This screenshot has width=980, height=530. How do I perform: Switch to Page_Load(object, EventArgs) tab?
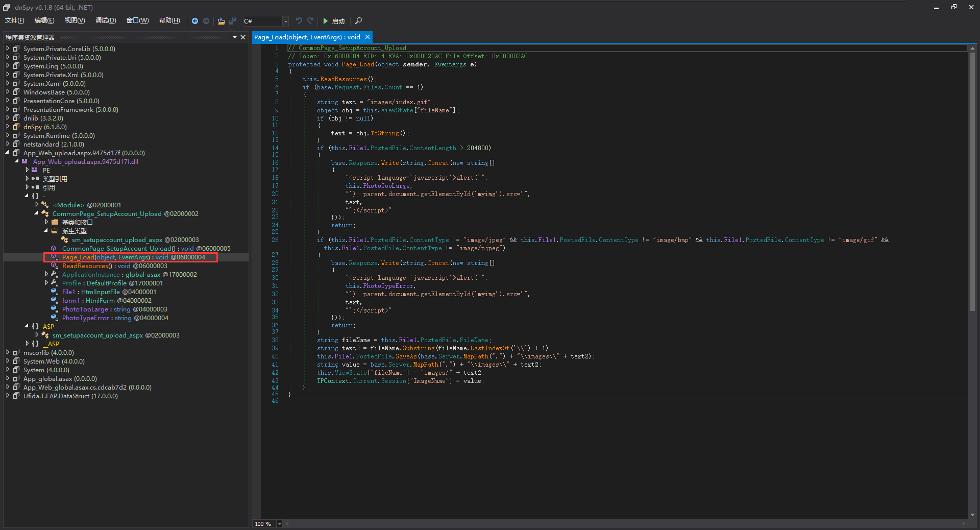(x=307, y=37)
